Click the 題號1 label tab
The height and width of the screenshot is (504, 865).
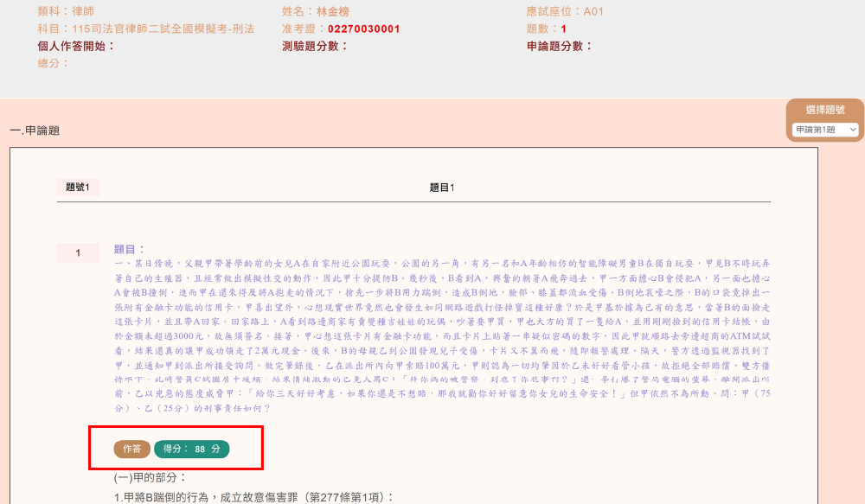79,186
